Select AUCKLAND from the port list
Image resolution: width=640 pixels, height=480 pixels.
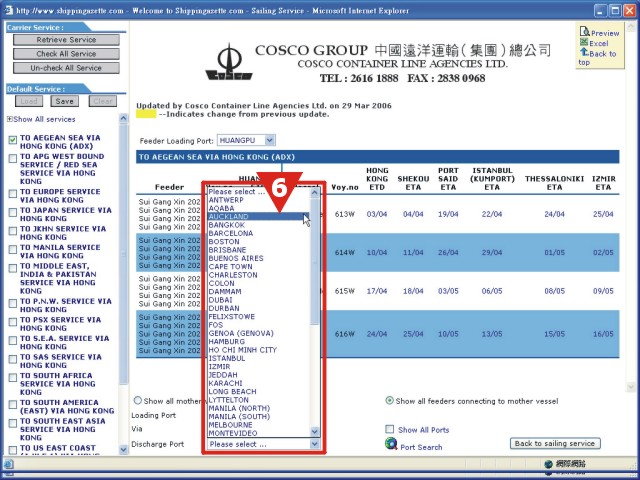click(259, 216)
